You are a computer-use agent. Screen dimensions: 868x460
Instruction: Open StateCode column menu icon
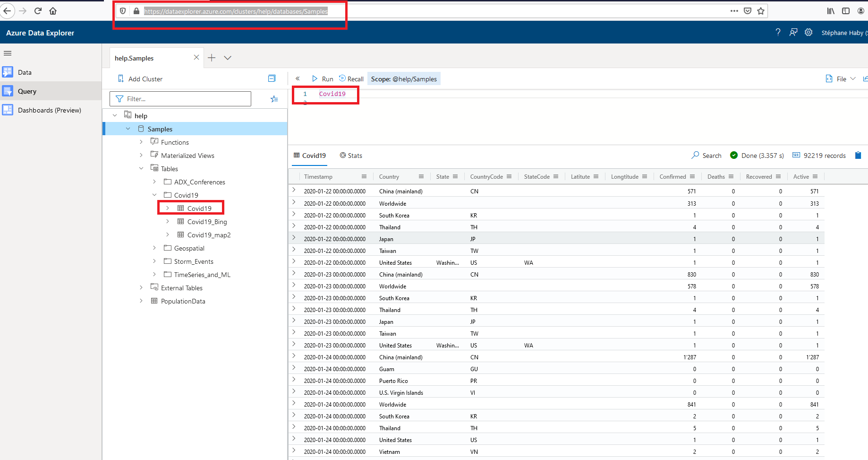click(x=556, y=176)
